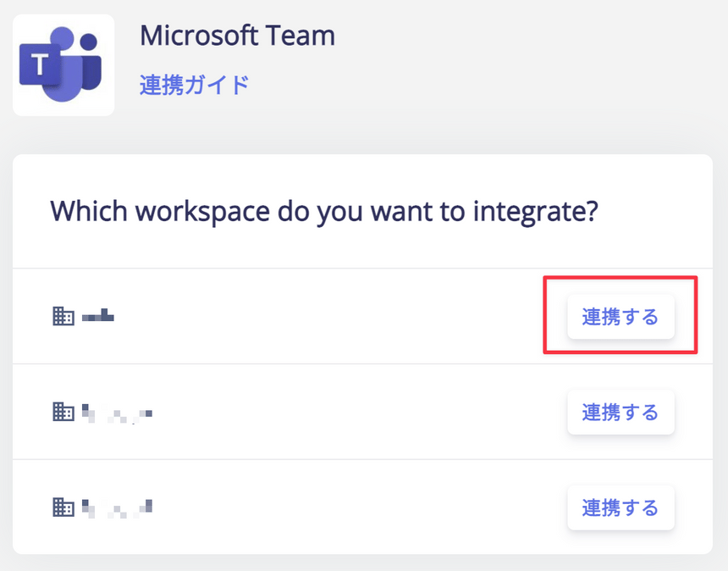Click 連携する for the first workspace
The height and width of the screenshot is (571, 728).
point(620,317)
